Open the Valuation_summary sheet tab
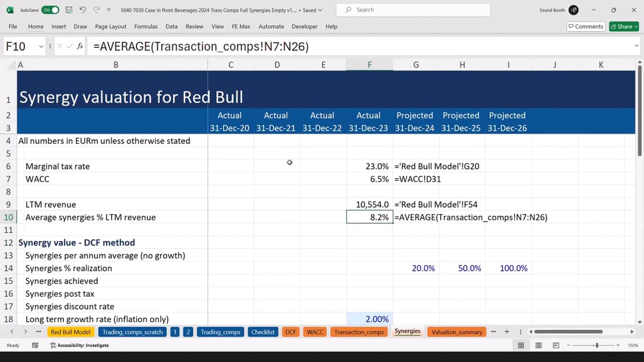This screenshot has height=362, width=644. (457, 332)
